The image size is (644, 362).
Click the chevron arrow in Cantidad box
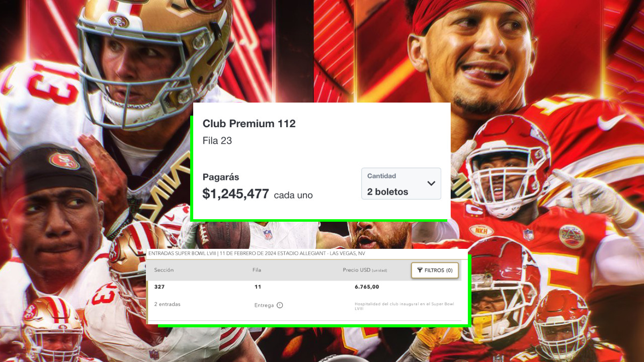pos(431,184)
